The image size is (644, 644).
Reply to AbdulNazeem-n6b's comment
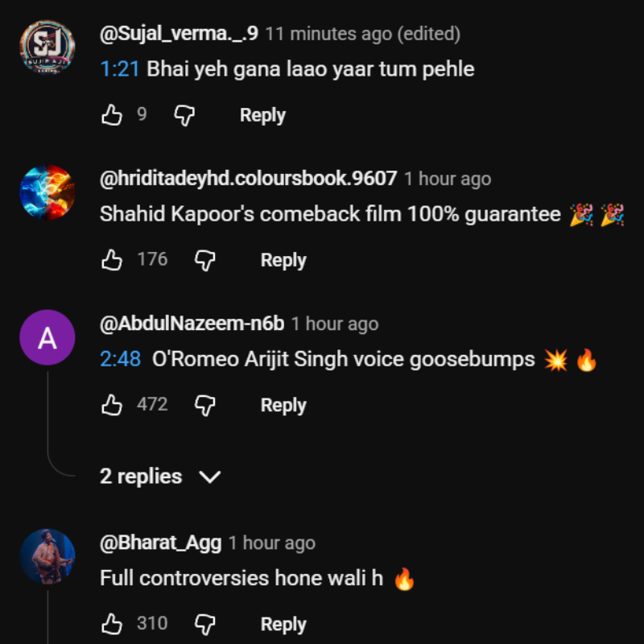coord(283,405)
